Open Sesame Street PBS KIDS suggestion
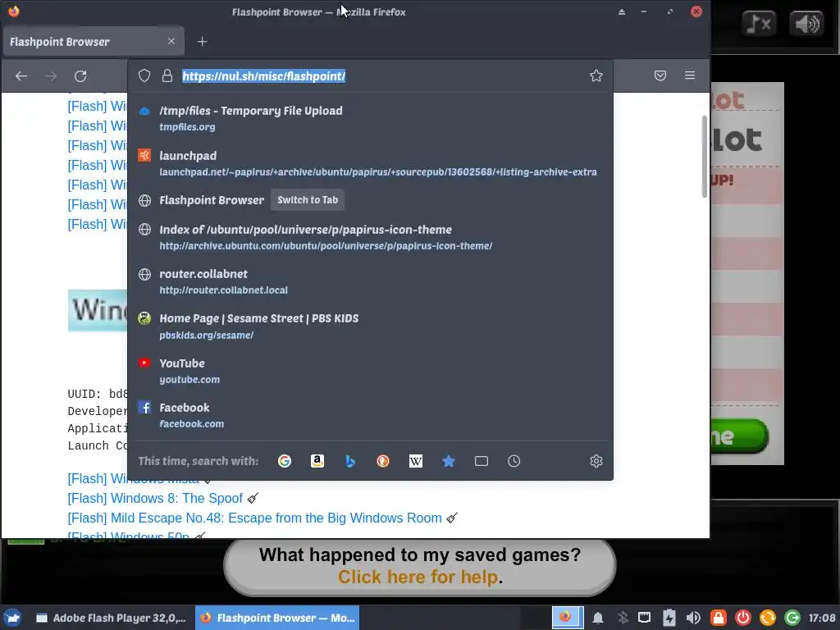This screenshot has width=840, height=630. 370,326
